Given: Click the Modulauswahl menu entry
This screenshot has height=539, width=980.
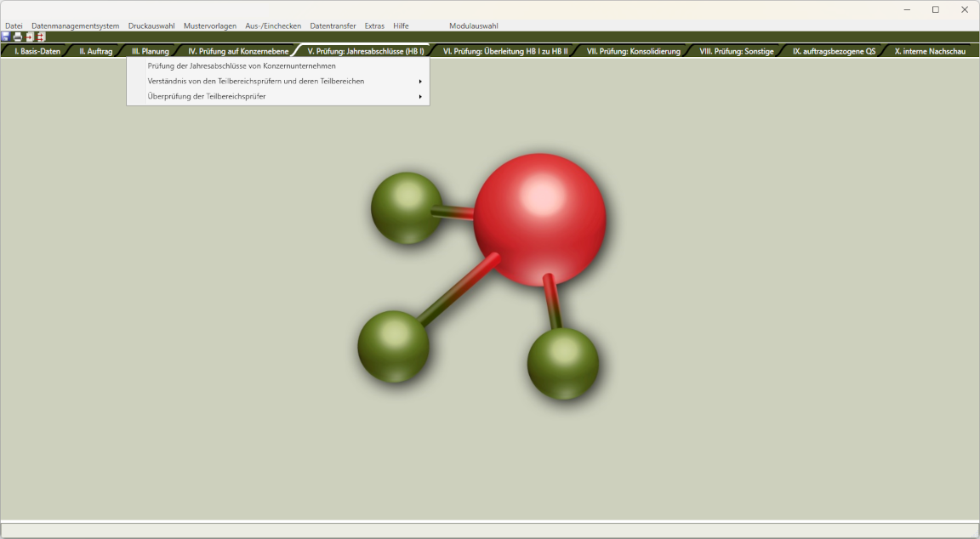Looking at the screenshot, I should (x=474, y=26).
